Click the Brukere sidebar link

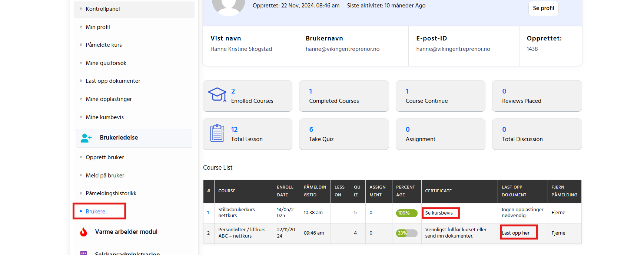click(x=96, y=212)
